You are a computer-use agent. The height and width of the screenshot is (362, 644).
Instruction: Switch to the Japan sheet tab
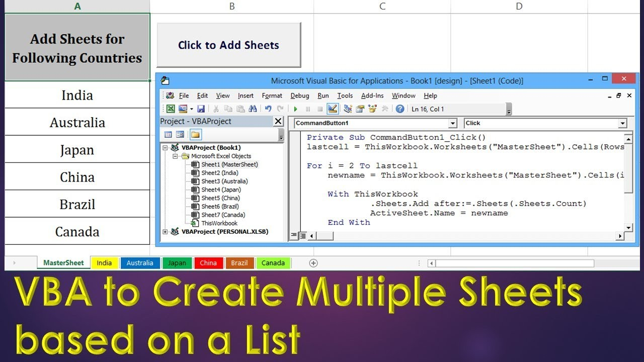[177, 262]
